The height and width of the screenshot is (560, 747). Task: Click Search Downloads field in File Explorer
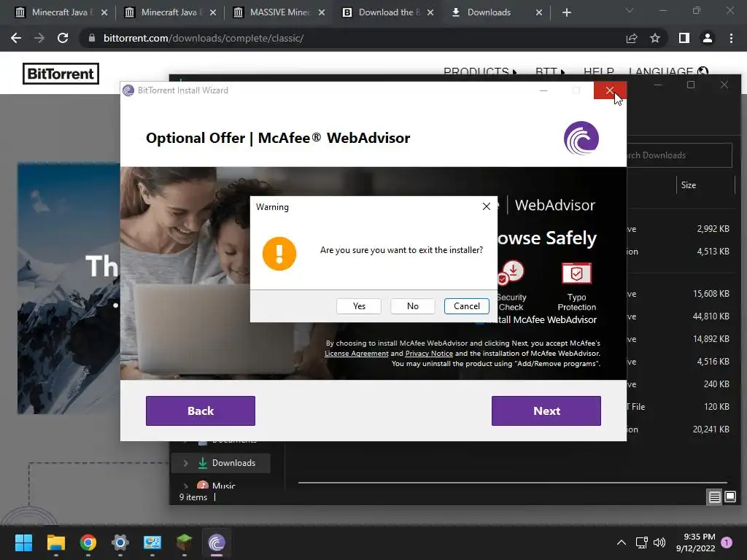(x=679, y=155)
